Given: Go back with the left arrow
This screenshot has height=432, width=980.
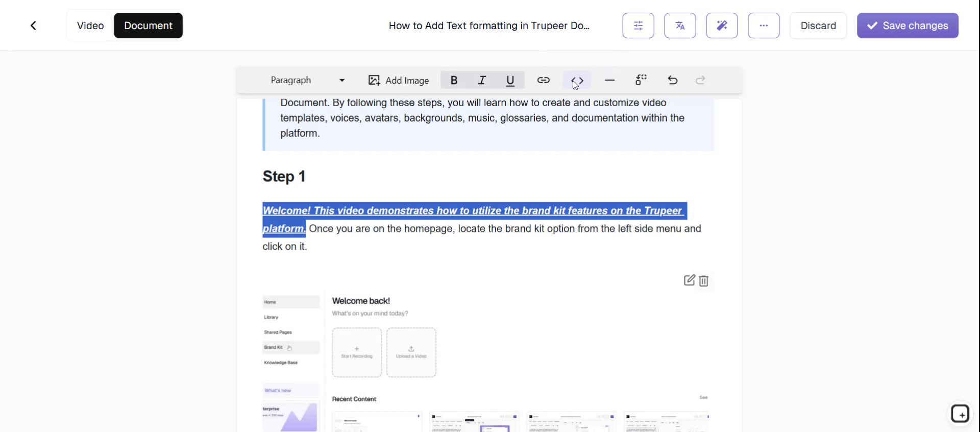Looking at the screenshot, I should coord(33,26).
